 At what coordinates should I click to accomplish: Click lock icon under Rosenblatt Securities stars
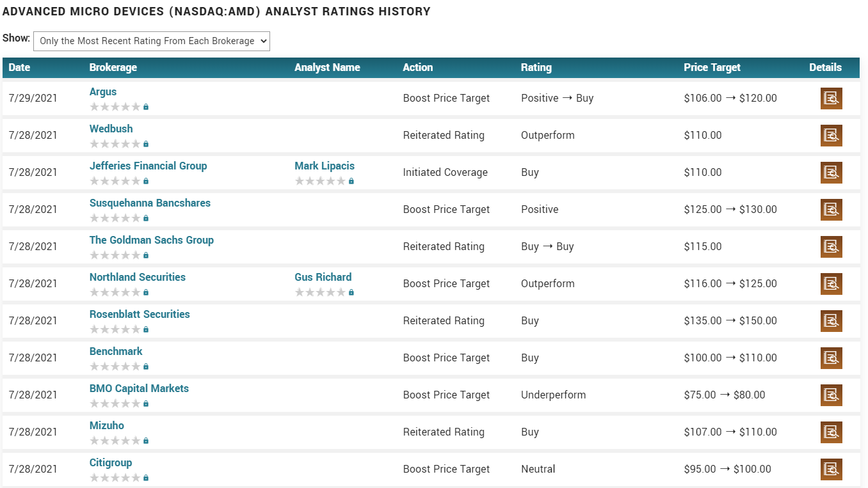click(146, 329)
